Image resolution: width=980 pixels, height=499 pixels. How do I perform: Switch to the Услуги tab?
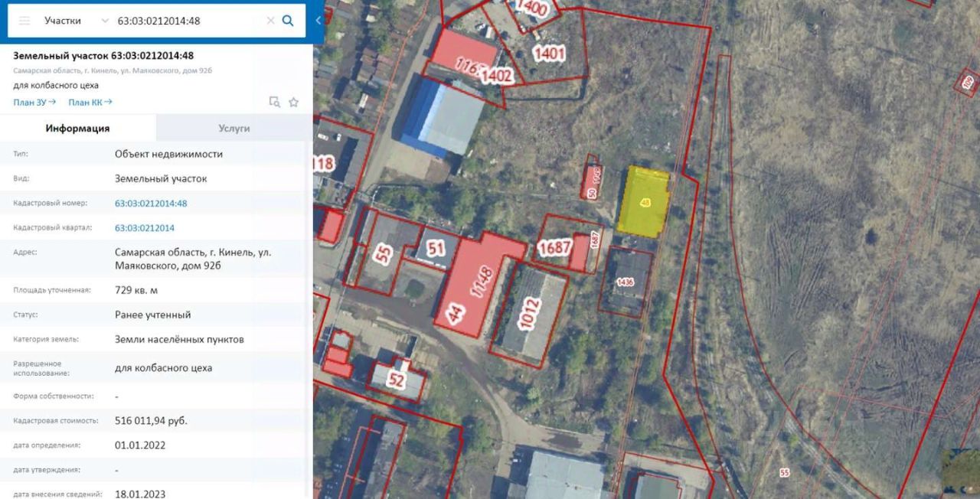[234, 128]
